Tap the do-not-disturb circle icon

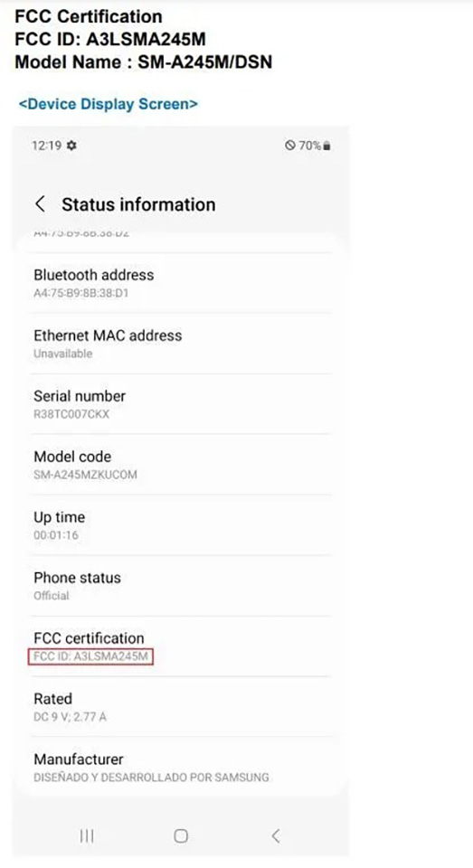pyautogui.click(x=290, y=146)
